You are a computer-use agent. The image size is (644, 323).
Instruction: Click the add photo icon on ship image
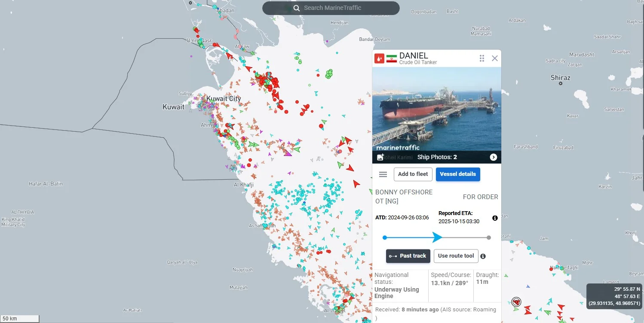[x=380, y=157]
